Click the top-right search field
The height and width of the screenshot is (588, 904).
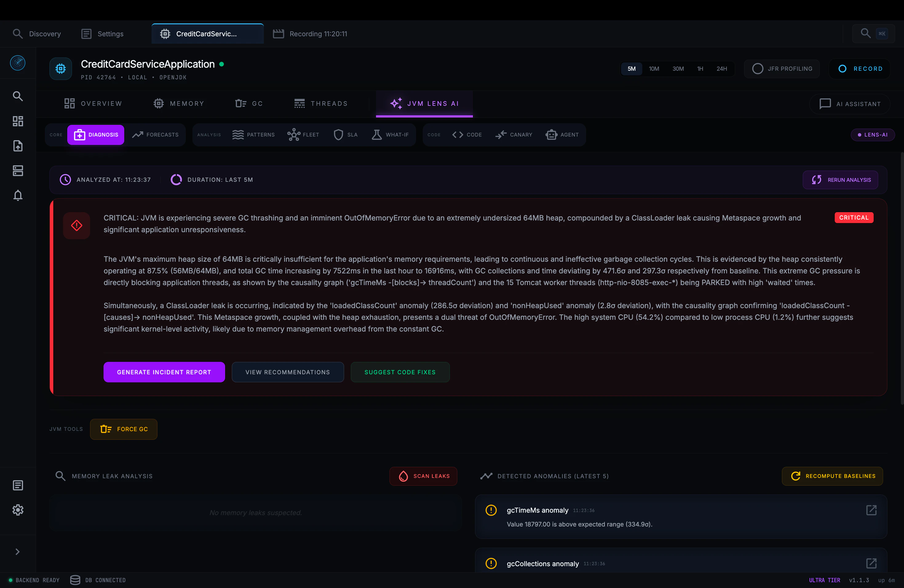(873, 34)
